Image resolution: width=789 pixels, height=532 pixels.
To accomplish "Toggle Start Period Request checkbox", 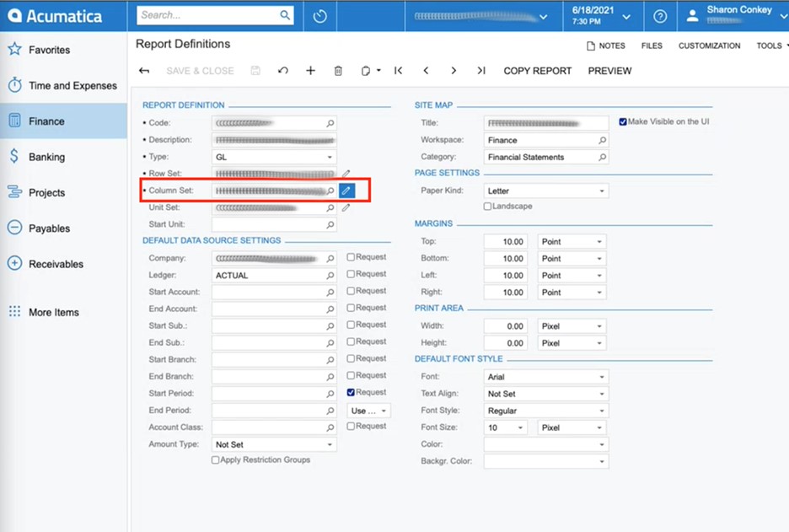I will [x=352, y=393].
